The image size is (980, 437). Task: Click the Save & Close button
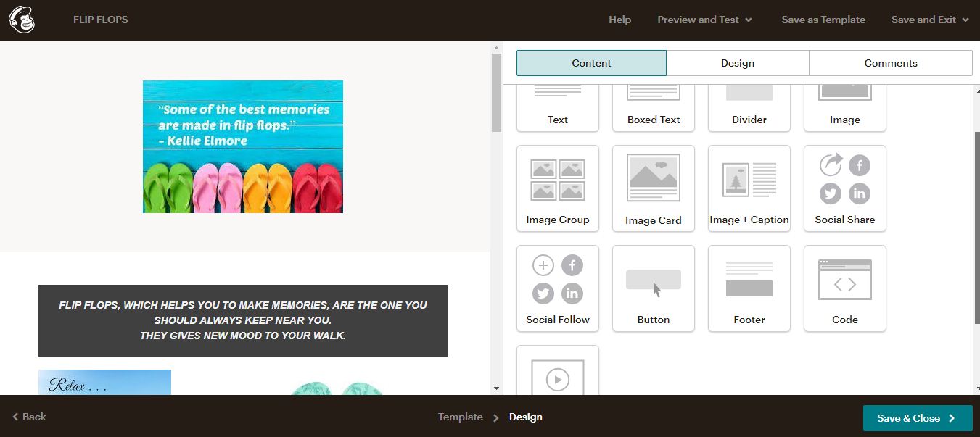918,418
